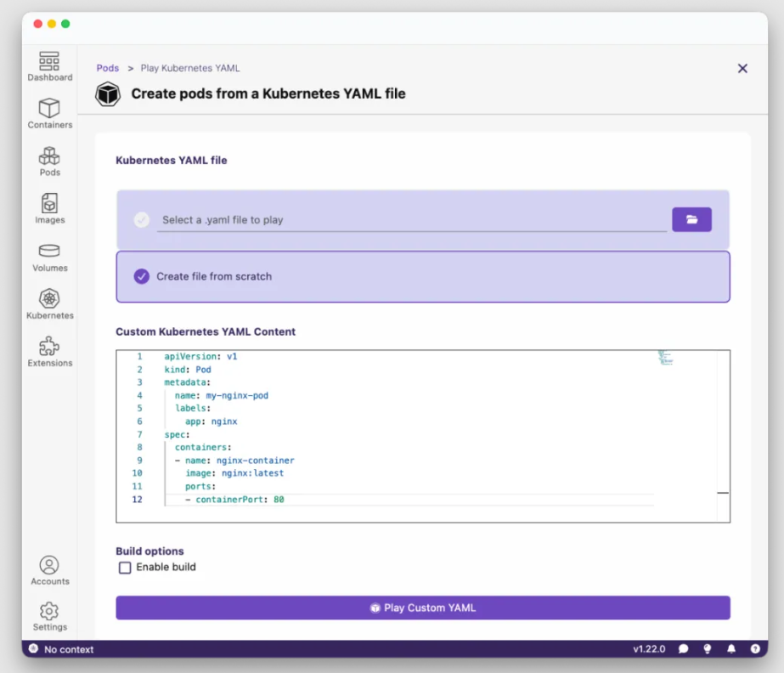Navigate to Images via its sidebar icon

point(49,208)
